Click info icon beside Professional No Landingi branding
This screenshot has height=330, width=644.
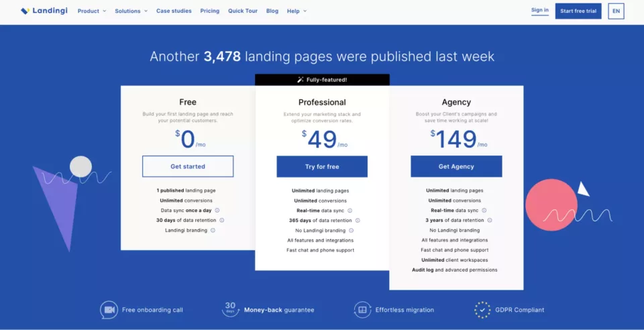(x=351, y=231)
